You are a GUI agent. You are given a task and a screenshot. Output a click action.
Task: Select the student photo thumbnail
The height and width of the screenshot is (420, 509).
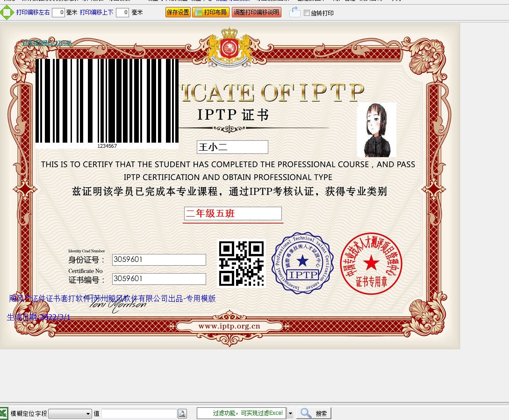point(376,130)
